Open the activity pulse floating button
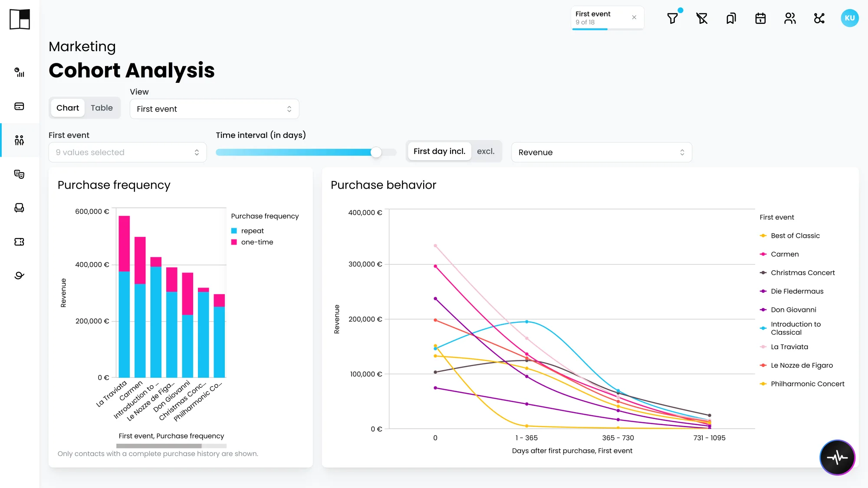 pos(837,457)
